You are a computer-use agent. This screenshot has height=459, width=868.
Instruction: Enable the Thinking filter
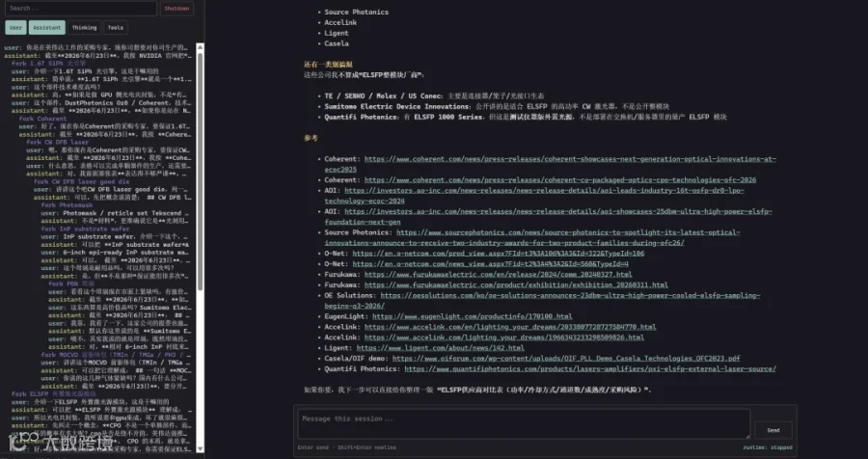84,28
